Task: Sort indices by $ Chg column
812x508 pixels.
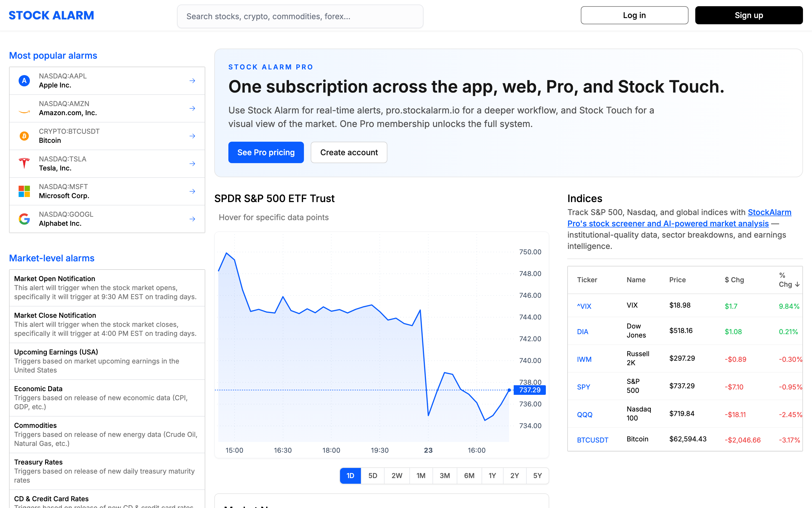Action: (734, 280)
